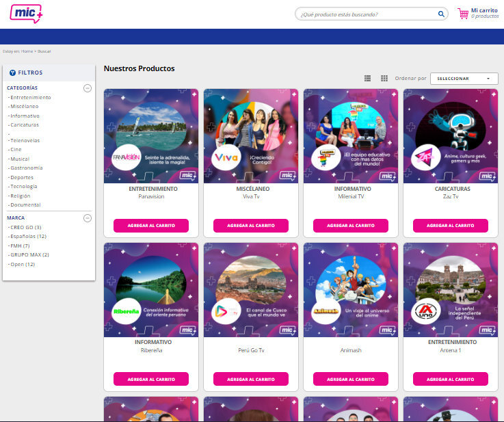The height and width of the screenshot is (422, 504).
Task: Open the Viva Tv product thumbnail
Action: click(x=251, y=136)
